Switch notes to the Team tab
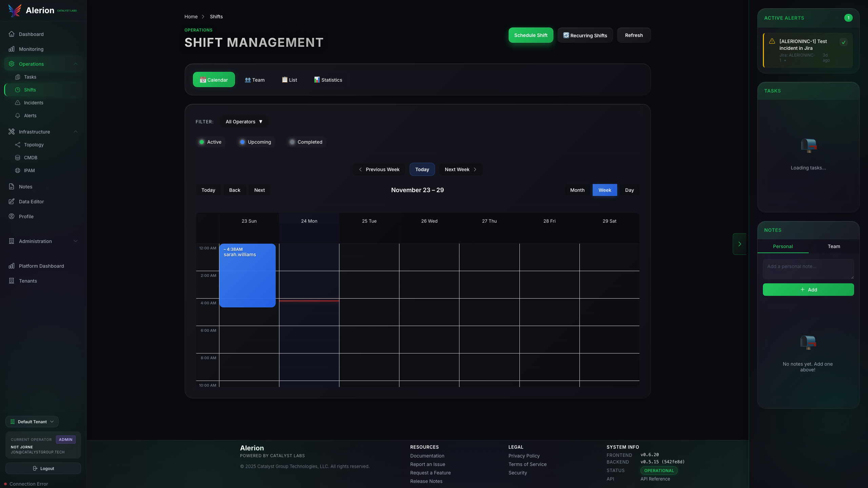 (x=834, y=246)
